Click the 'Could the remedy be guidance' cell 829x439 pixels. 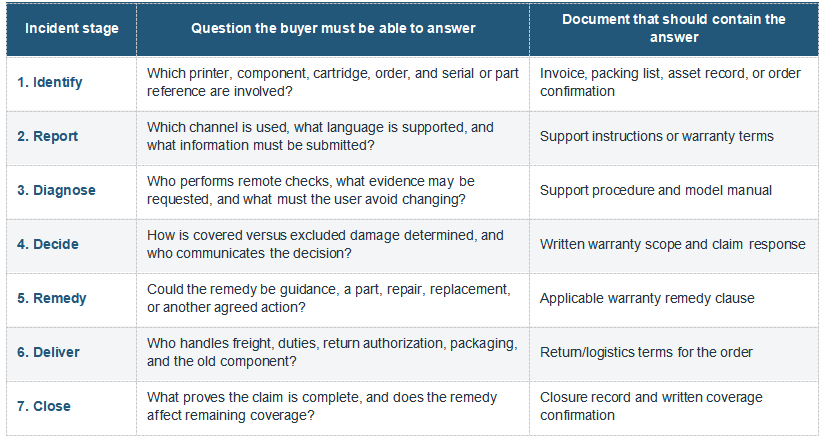click(x=333, y=299)
